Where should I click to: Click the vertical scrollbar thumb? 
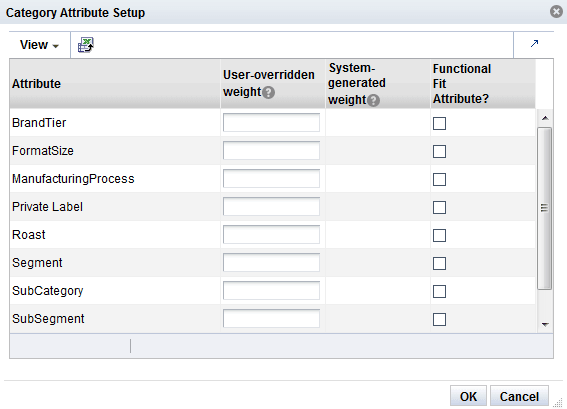(x=545, y=208)
